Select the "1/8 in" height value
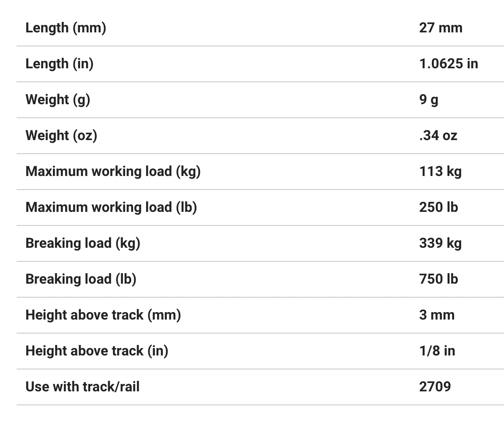The width and height of the screenshot is (504, 422). pos(437,351)
